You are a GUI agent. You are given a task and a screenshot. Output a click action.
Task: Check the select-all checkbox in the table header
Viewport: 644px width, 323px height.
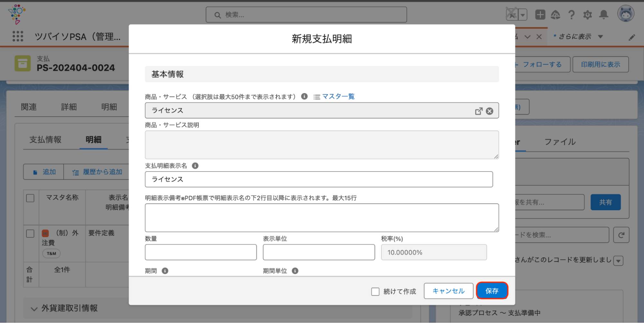tap(30, 198)
